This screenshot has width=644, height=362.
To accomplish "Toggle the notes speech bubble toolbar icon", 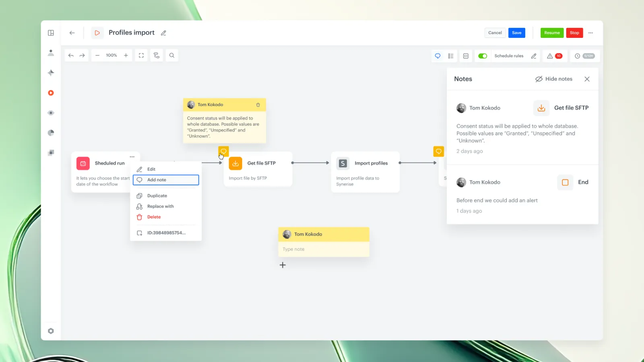I will 438,56.
